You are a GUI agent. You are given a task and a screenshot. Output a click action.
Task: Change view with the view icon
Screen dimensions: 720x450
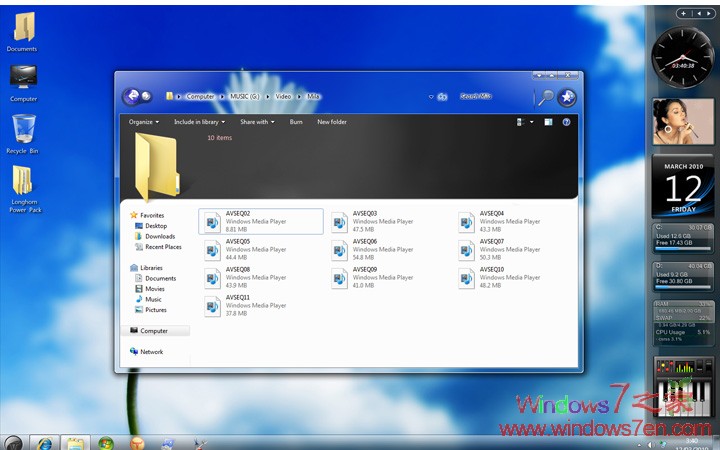point(521,122)
